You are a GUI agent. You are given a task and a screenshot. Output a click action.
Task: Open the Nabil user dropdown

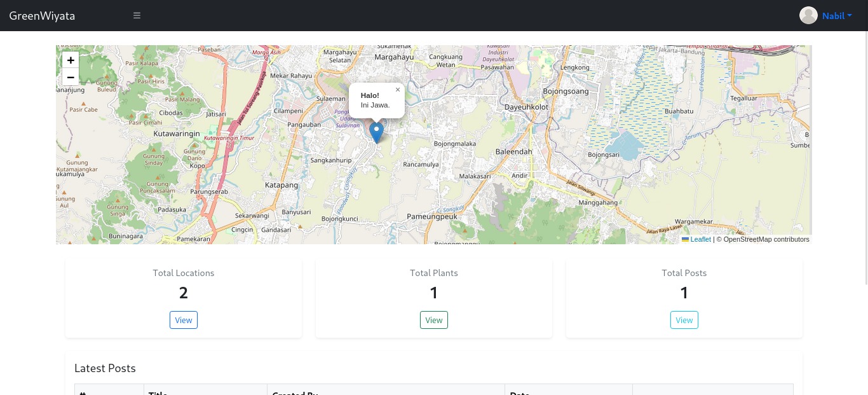[x=837, y=16]
